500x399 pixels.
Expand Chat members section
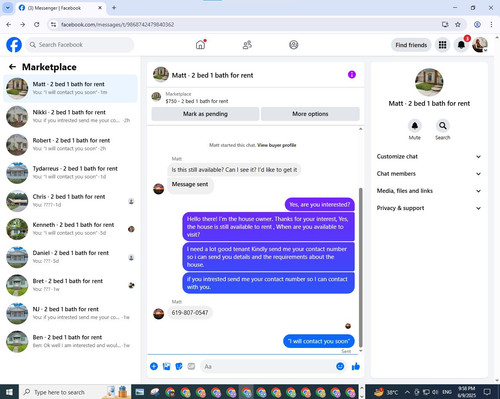[429, 174]
